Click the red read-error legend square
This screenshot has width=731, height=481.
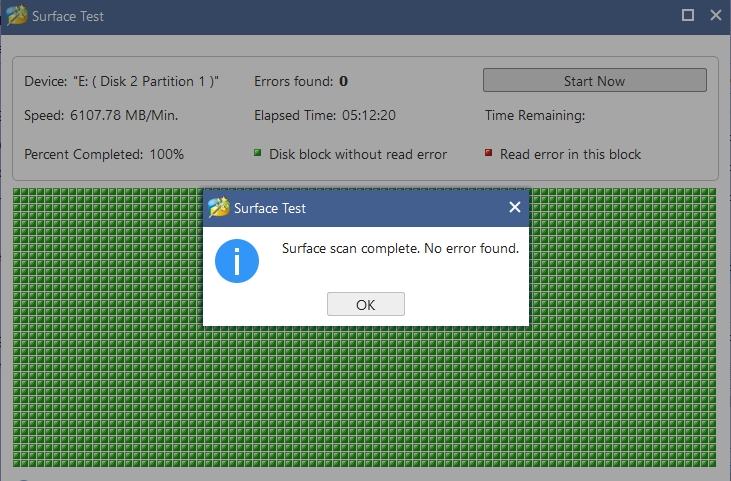[x=488, y=153]
